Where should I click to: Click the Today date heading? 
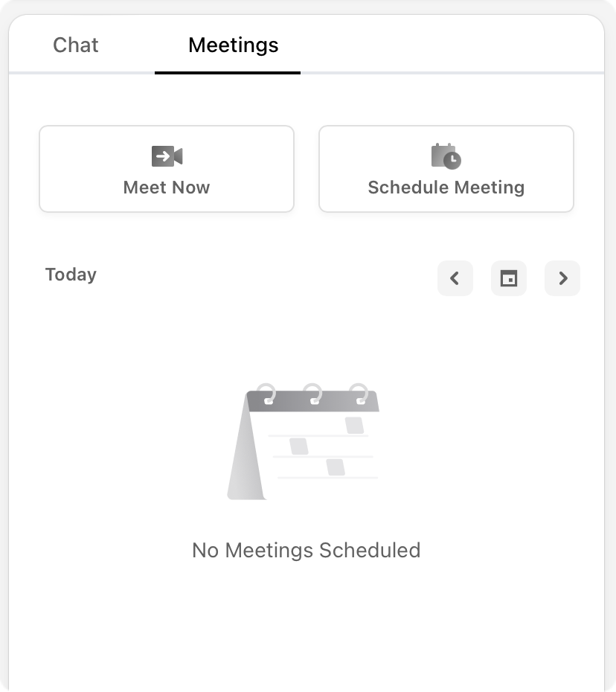71,275
